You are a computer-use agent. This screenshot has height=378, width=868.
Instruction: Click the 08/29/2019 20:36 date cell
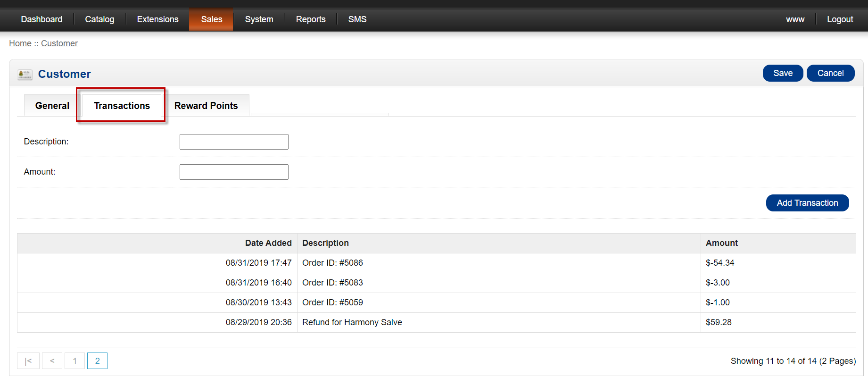point(157,322)
